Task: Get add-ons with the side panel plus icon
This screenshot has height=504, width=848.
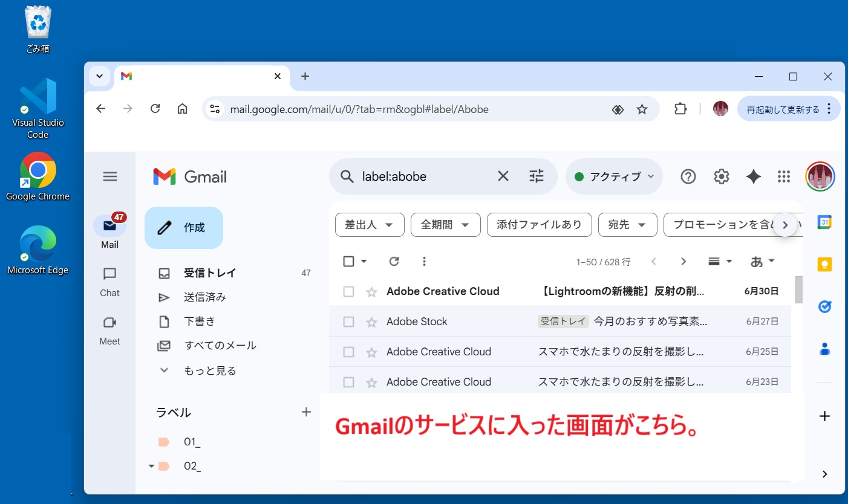Action: [x=824, y=416]
